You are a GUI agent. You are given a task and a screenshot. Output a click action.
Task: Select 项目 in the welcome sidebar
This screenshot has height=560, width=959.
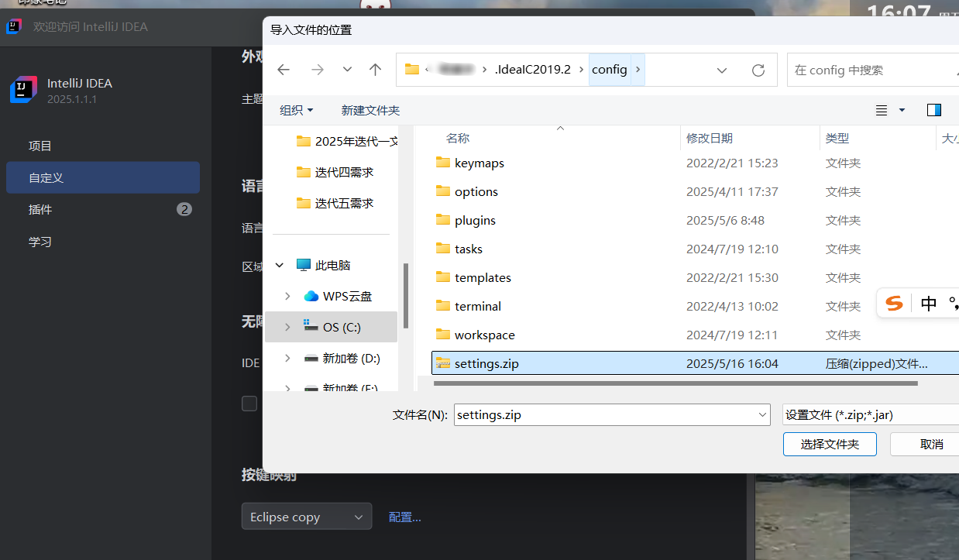point(40,145)
